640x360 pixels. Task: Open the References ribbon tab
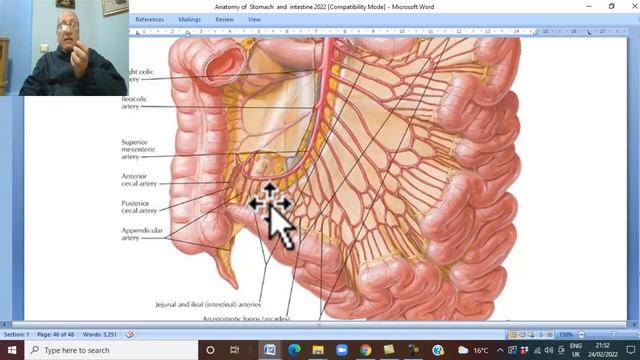(149, 20)
